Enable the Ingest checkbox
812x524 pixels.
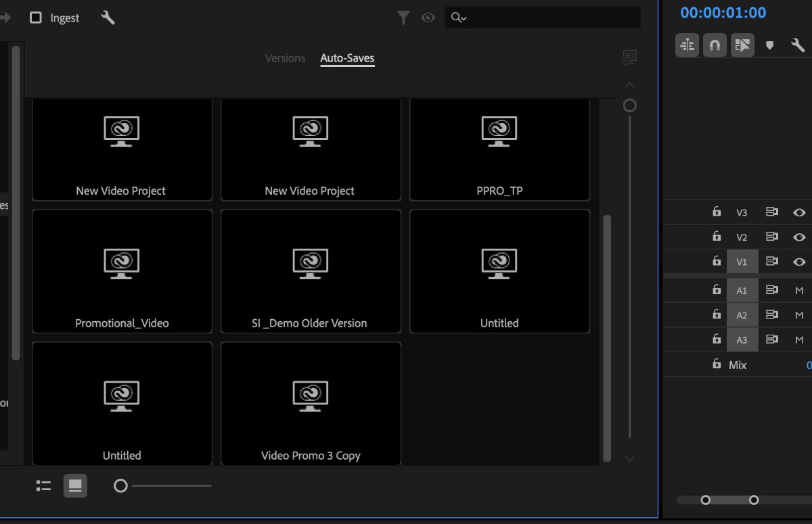point(35,18)
